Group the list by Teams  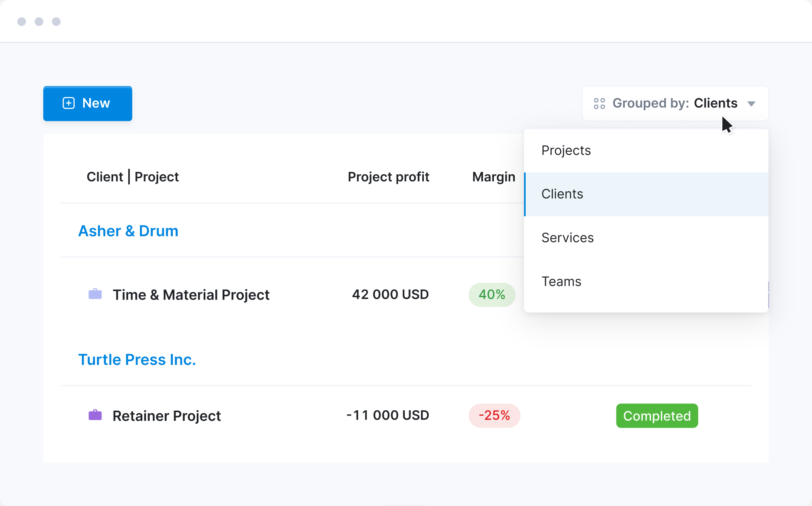[x=561, y=281]
